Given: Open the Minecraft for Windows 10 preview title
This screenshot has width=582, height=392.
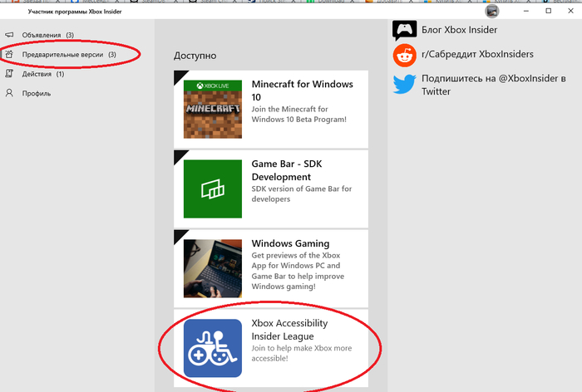Looking at the screenshot, I should [302, 91].
